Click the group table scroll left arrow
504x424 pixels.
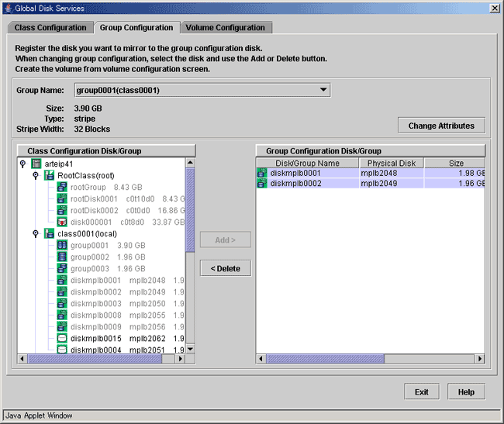click(x=261, y=358)
